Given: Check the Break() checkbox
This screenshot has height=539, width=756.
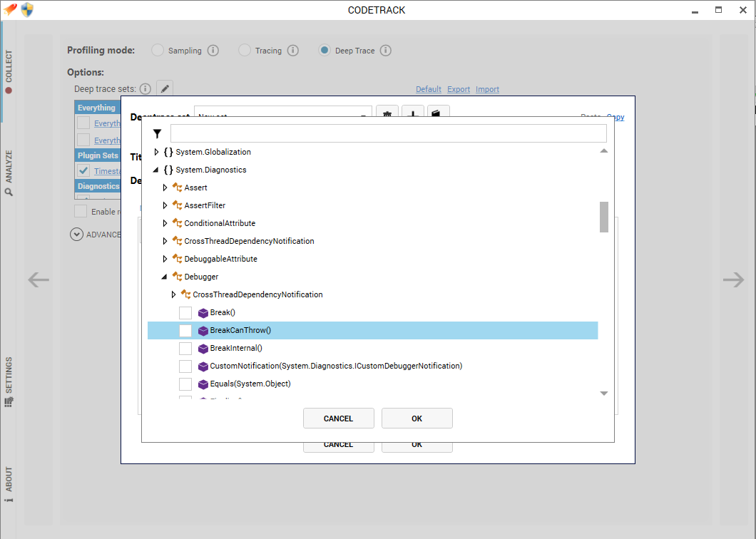Looking at the screenshot, I should tap(185, 313).
